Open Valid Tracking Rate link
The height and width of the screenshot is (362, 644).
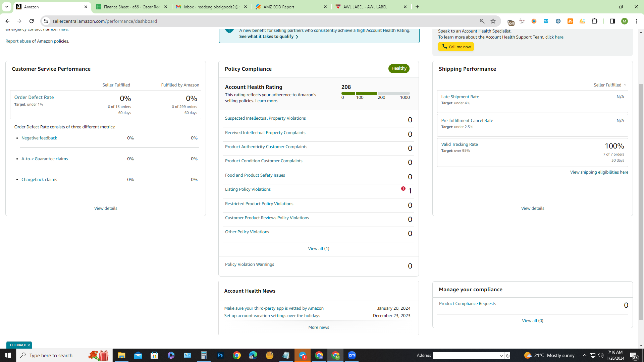click(460, 144)
